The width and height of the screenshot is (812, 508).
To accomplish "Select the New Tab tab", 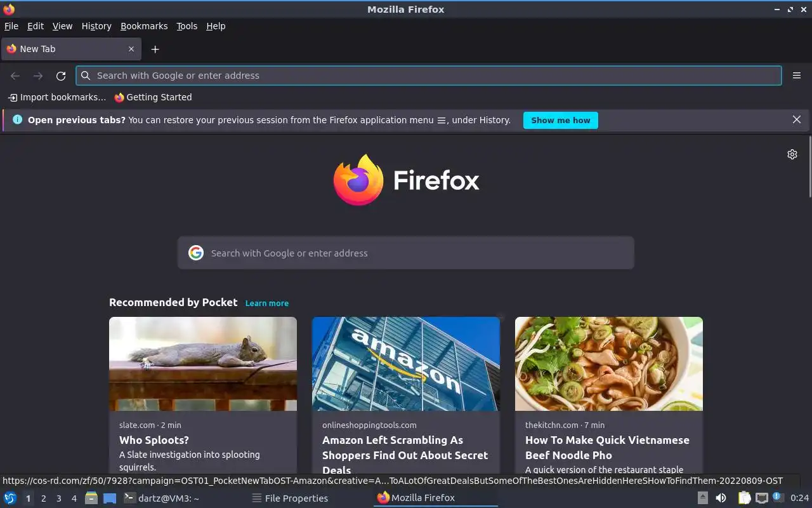I will pyautogui.click(x=70, y=49).
